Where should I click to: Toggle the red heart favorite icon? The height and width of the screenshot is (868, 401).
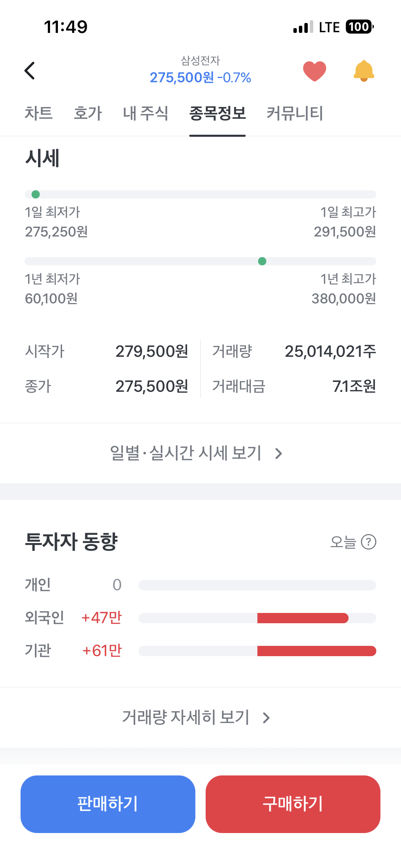click(x=314, y=71)
